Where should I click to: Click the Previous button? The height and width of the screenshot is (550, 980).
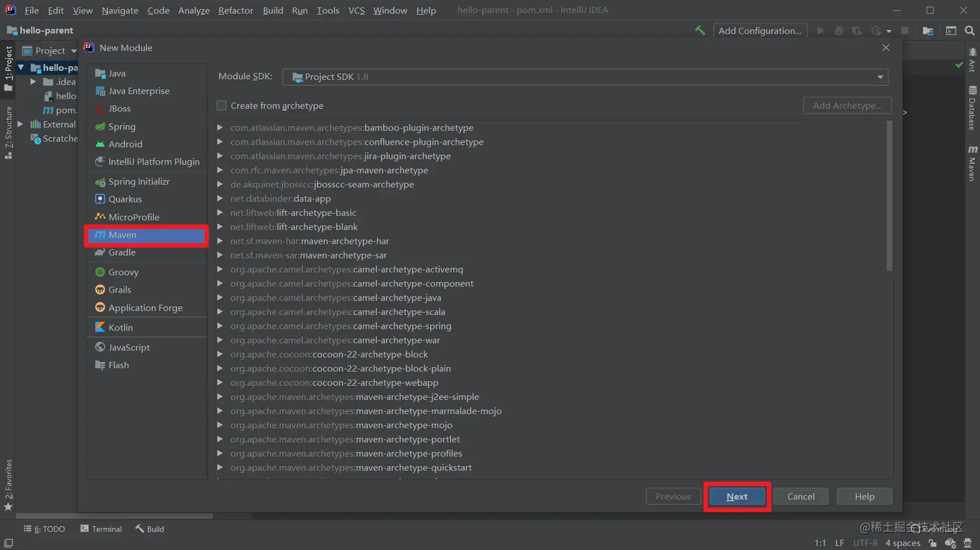point(673,496)
